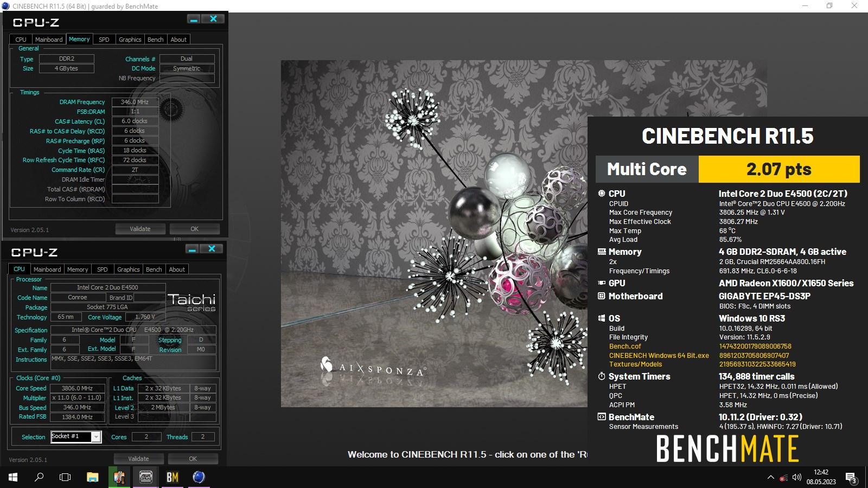The image size is (868, 488).
Task: Close the lower CPU-Z CPU window
Action: [x=212, y=249]
